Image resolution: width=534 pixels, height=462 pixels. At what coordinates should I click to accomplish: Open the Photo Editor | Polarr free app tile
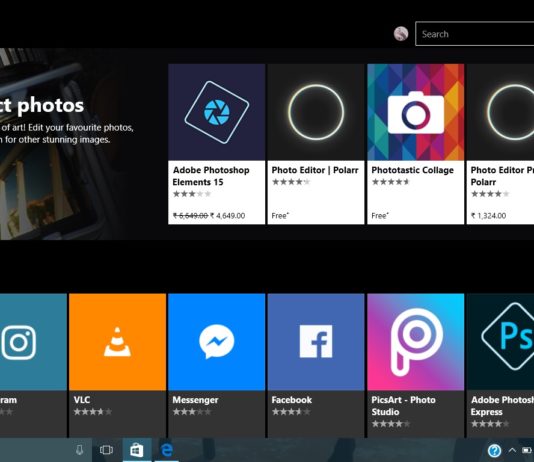pos(316,144)
